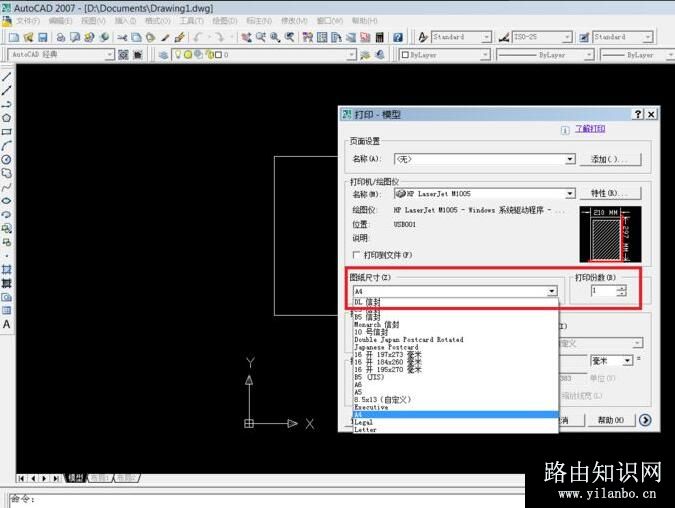Select Executive paper size in list

(x=455, y=407)
